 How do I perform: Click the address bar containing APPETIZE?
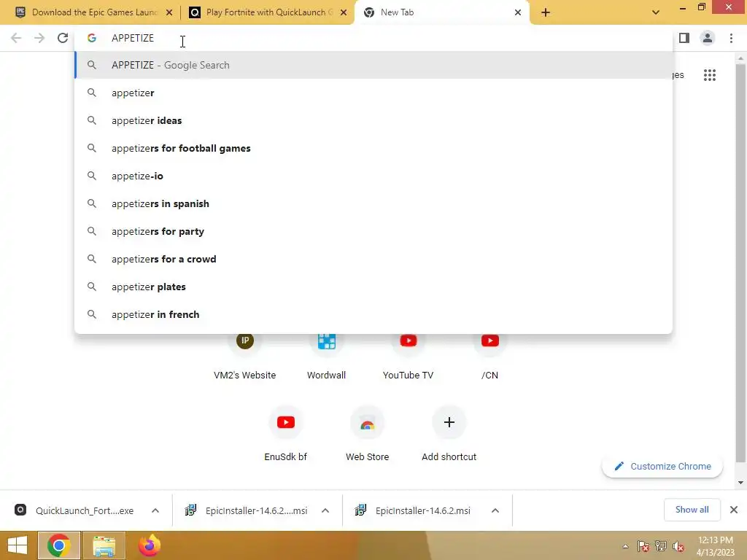pyautogui.click(x=374, y=38)
